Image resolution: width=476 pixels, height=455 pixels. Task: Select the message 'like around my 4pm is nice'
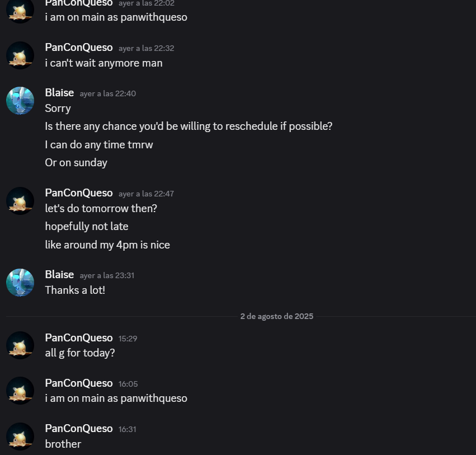(107, 245)
